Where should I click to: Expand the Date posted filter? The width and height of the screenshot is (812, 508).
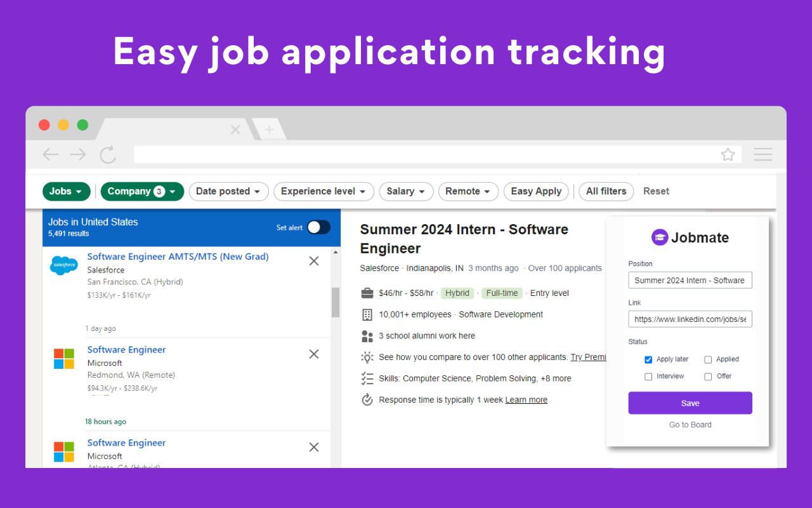pyautogui.click(x=229, y=191)
